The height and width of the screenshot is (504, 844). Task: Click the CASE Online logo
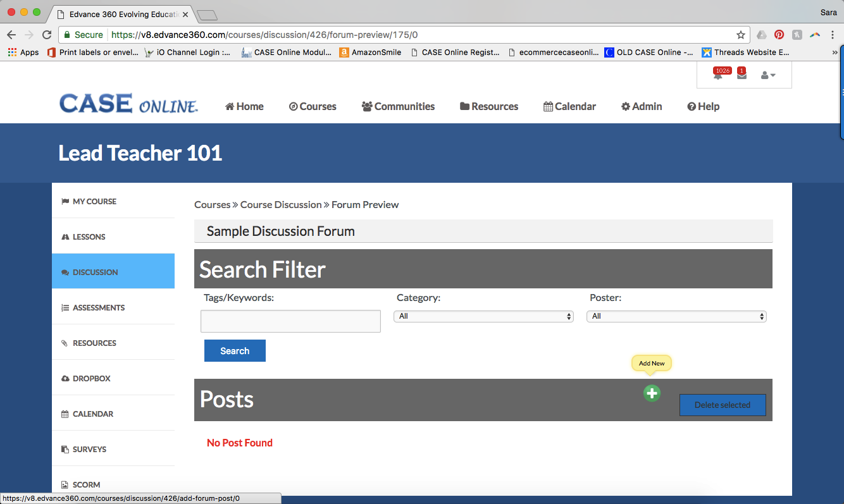128,104
